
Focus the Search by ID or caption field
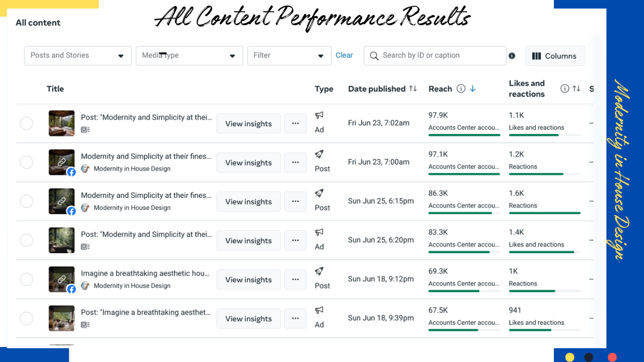pyautogui.click(x=440, y=56)
